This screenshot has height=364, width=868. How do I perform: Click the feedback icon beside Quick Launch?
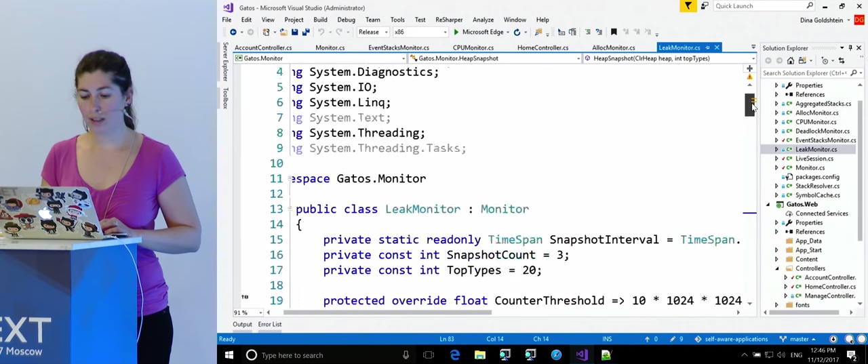coord(705,6)
